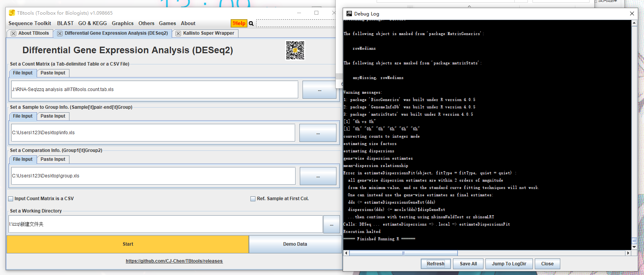Viewport: 644px width, 275px height.
Task: Click the QR code image
Action: coord(295,51)
